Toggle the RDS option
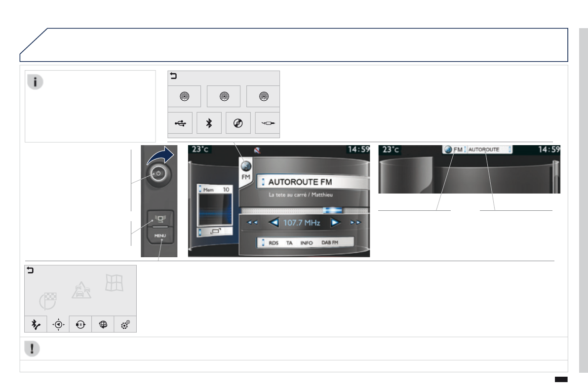Viewport: 588px width, 392px height. (274, 243)
